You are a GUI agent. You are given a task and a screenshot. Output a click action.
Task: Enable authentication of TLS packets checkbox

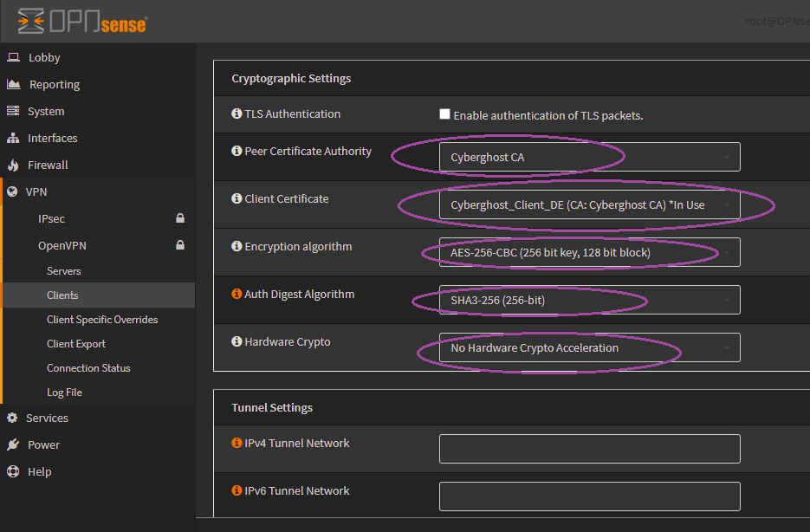tap(444, 114)
